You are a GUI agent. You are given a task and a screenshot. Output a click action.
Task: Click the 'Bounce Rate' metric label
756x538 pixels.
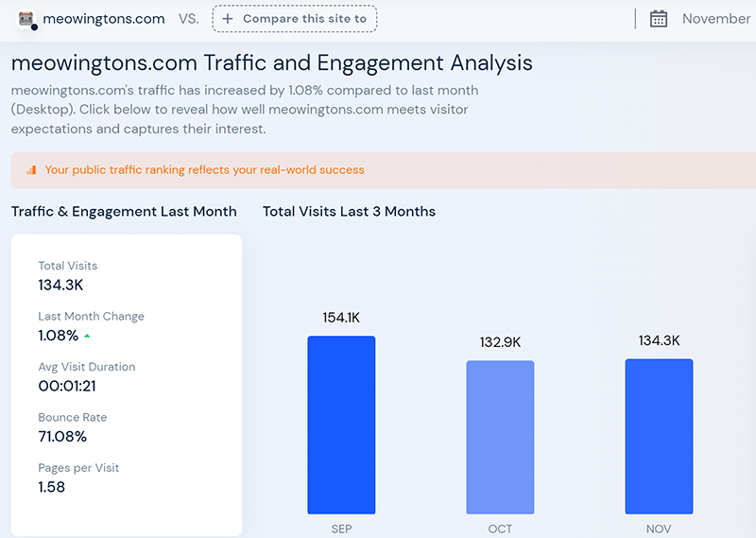pos(73,417)
